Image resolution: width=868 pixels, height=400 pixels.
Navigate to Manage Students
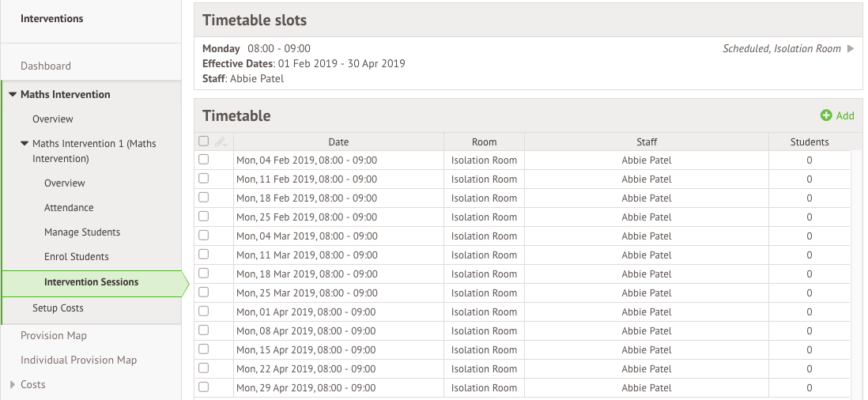click(x=82, y=232)
